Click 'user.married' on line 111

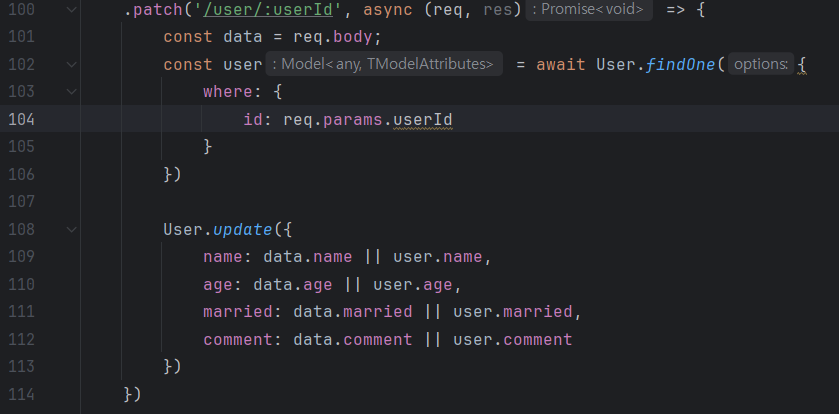tap(513, 312)
